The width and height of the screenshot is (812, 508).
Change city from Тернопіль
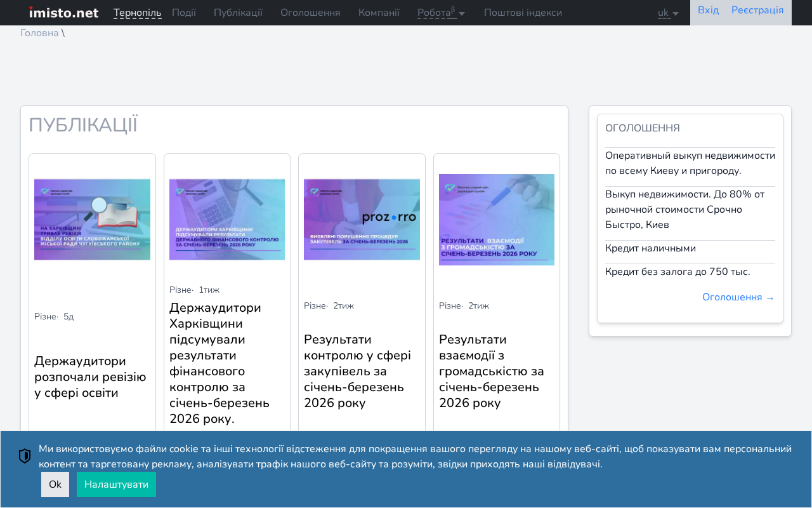point(138,13)
